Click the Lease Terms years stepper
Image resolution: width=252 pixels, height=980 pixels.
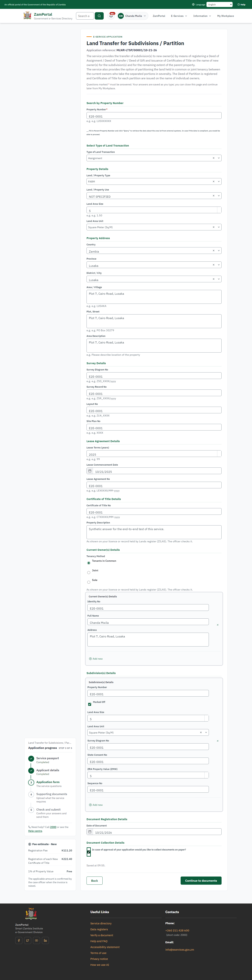tap(219, 453)
